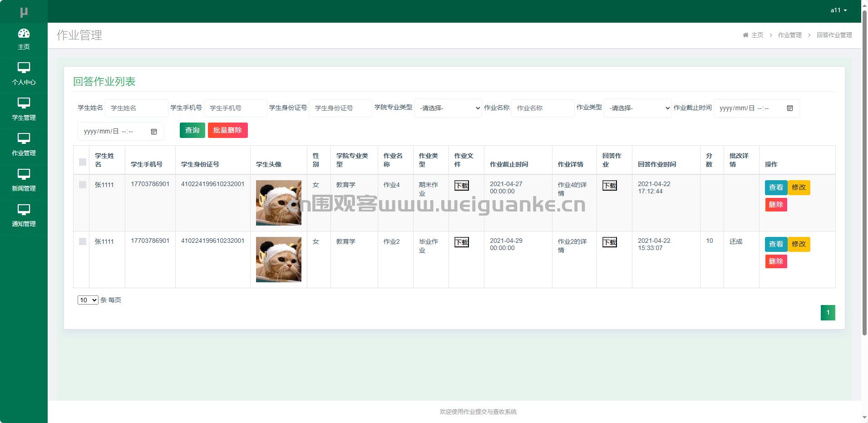Click the home icon in the breadcrumb
This screenshot has height=423, width=868.
pyautogui.click(x=746, y=35)
